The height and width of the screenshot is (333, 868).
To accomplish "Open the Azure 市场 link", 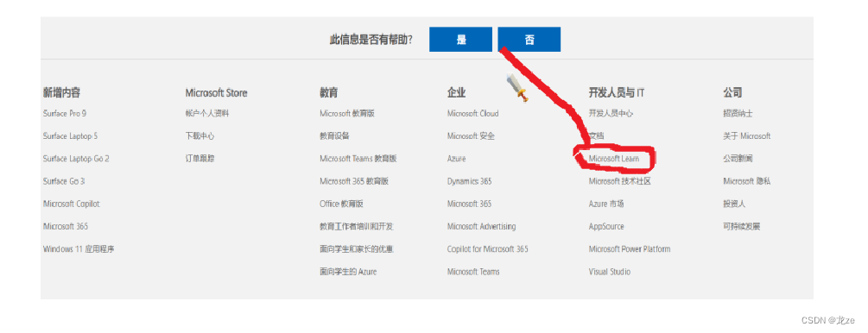I will pyautogui.click(x=606, y=204).
